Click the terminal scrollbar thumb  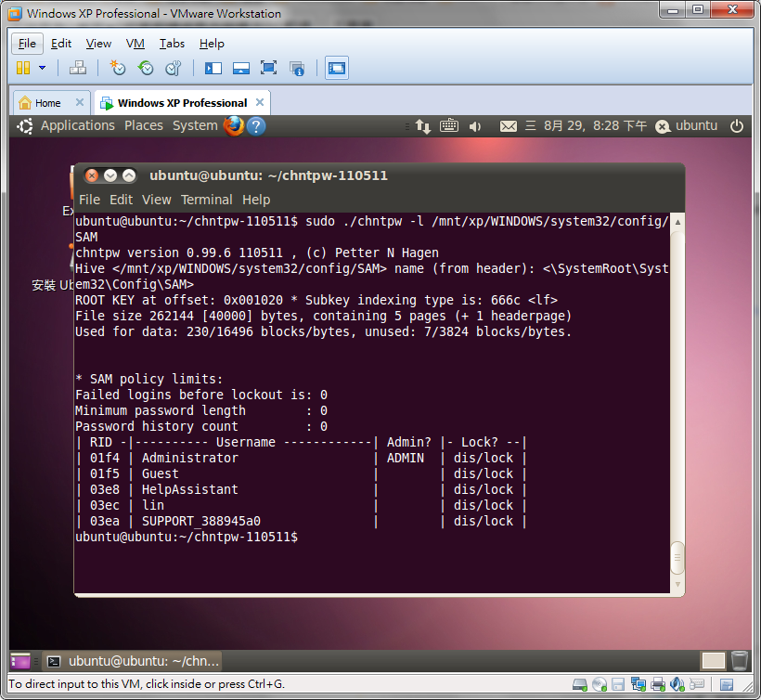pos(677,558)
